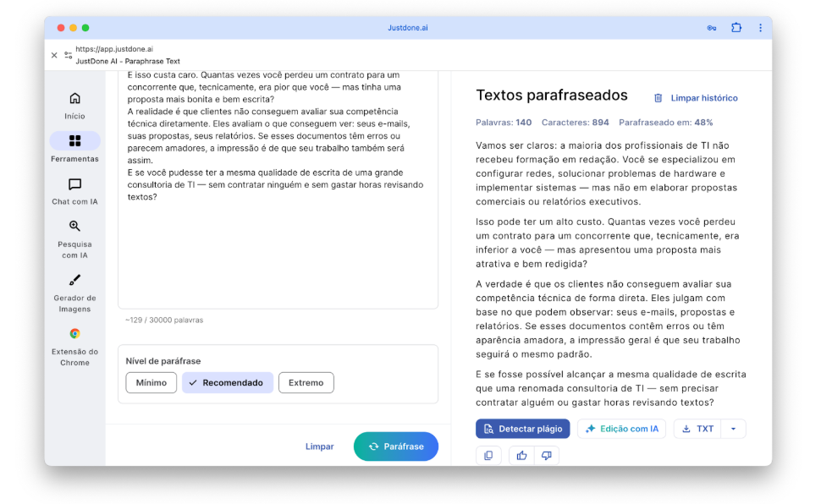Click the thumbs up icon

pyautogui.click(x=521, y=455)
